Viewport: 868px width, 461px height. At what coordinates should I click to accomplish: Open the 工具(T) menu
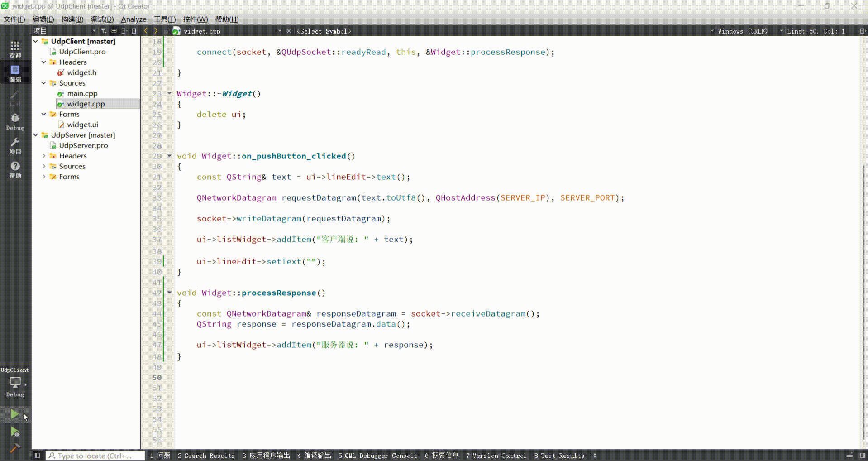(164, 19)
